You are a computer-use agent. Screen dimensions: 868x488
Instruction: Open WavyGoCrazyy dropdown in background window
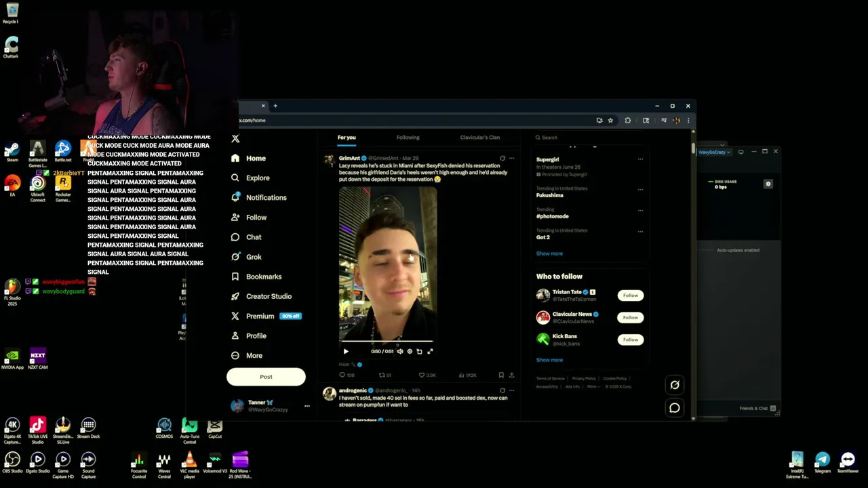coord(715,152)
